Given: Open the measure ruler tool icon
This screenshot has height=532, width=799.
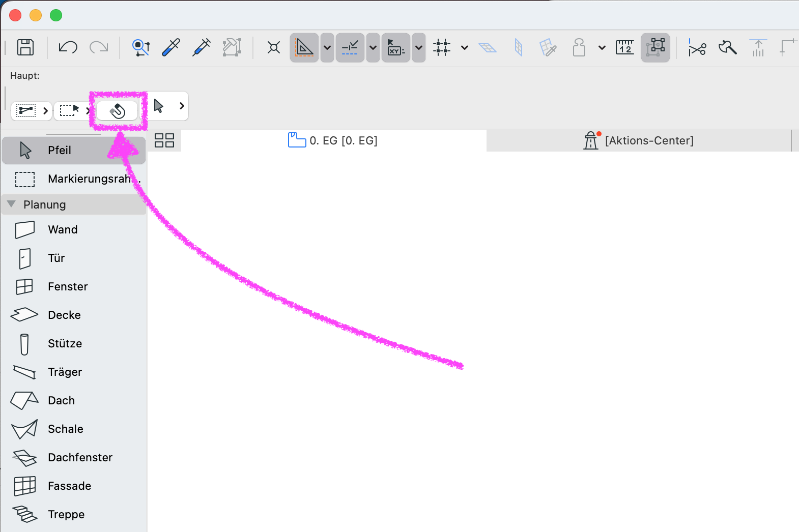Looking at the screenshot, I should [x=624, y=47].
